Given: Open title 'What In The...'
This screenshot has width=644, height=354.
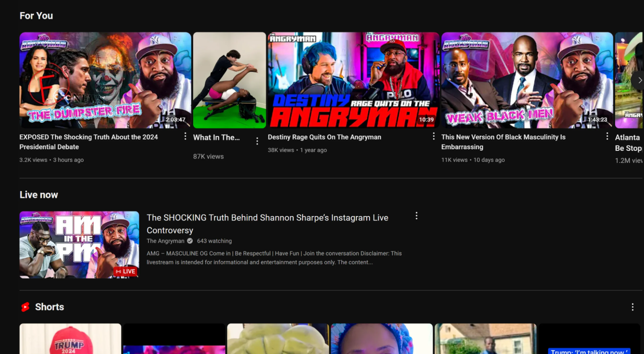Looking at the screenshot, I should click(217, 138).
